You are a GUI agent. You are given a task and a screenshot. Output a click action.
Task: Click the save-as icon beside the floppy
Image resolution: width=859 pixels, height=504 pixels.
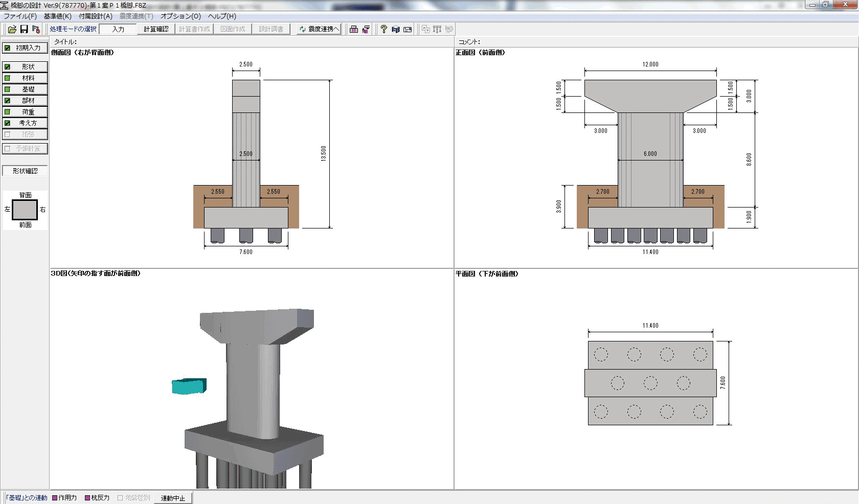pos(36,29)
